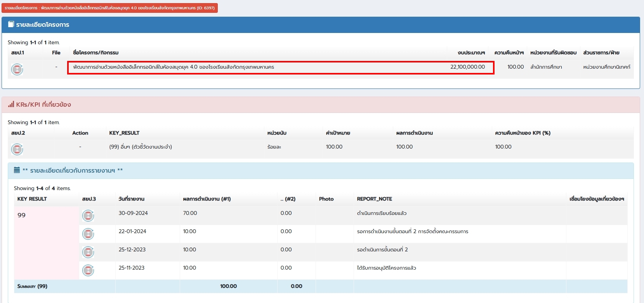Click the ผลการดำเนินงาน (#1) column header
Viewport: 644px width, 303px height.
(207, 199)
